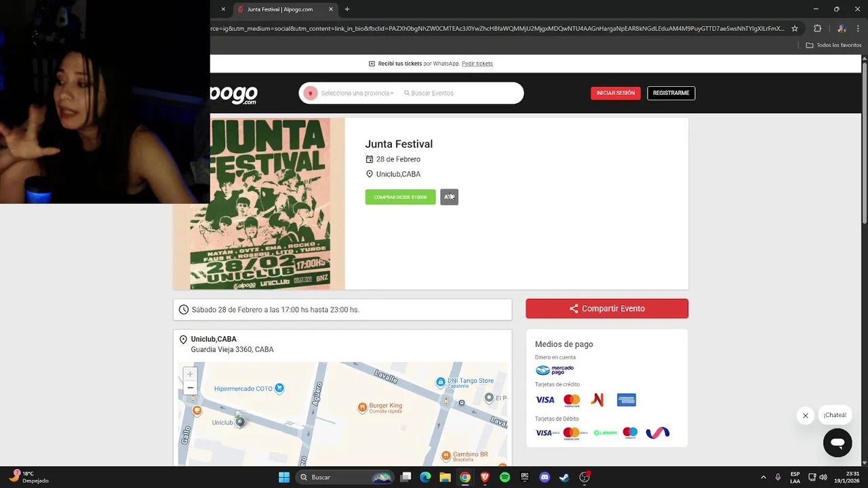
Task: Click the REGISTRARME button
Action: click(x=671, y=93)
